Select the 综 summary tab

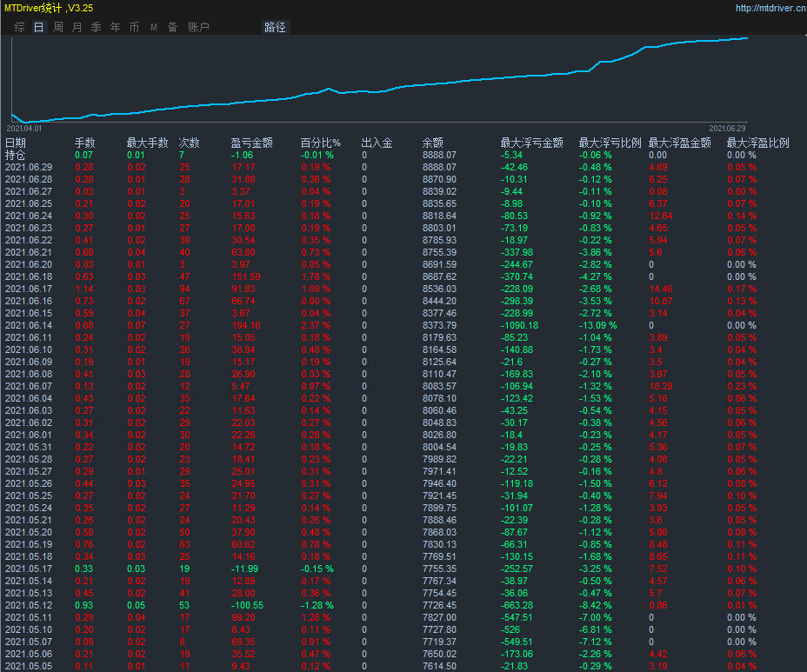pyautogui.click(x=19, y=27)
